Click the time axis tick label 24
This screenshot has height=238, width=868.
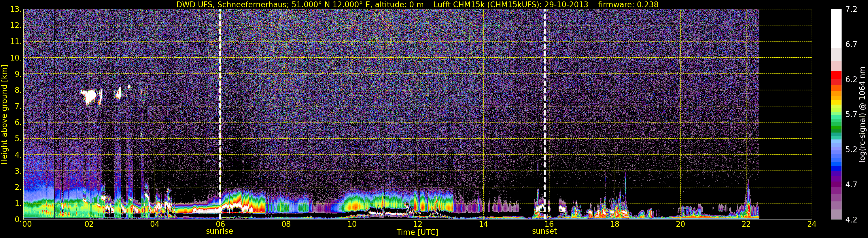coord(812,224)
